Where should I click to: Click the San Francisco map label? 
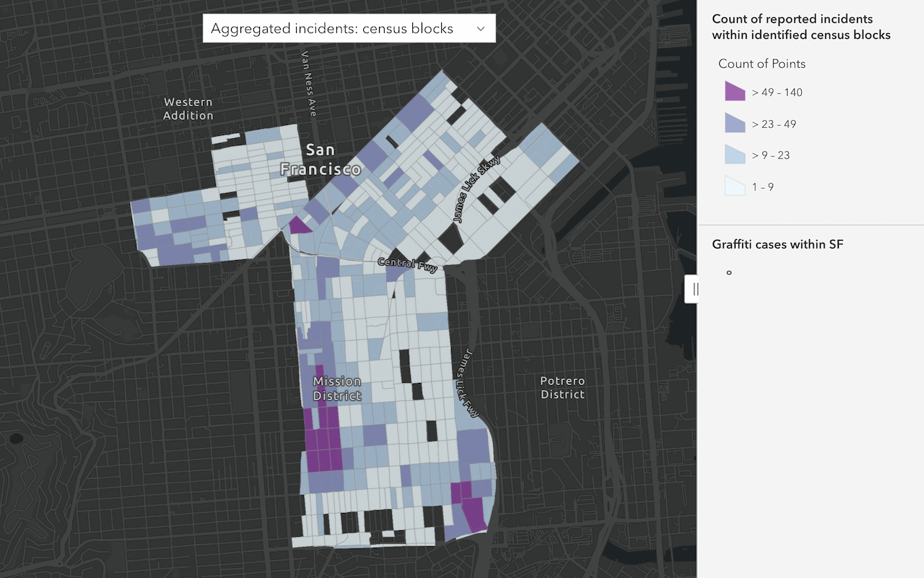321,160
